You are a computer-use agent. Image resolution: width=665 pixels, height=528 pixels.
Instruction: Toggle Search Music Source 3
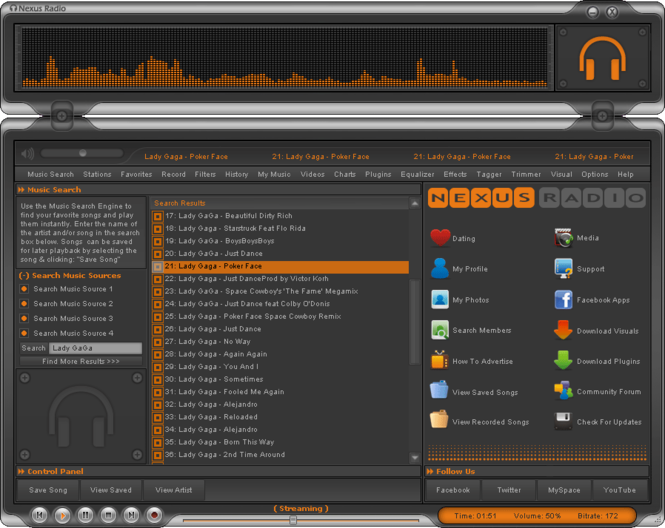tap(24, 318)
